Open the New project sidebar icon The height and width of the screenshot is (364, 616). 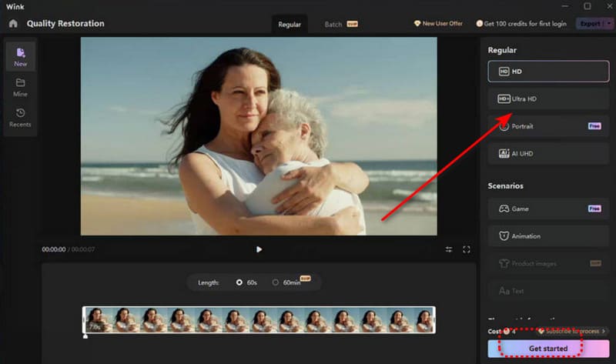[21, 56]
